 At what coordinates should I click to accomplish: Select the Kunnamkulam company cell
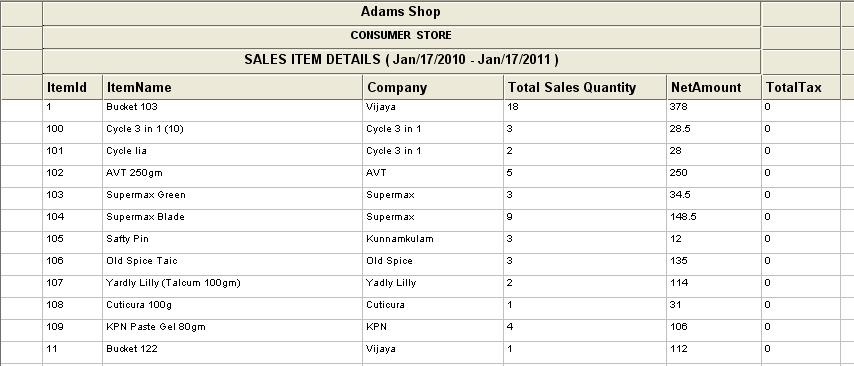[x=433, y=242]
